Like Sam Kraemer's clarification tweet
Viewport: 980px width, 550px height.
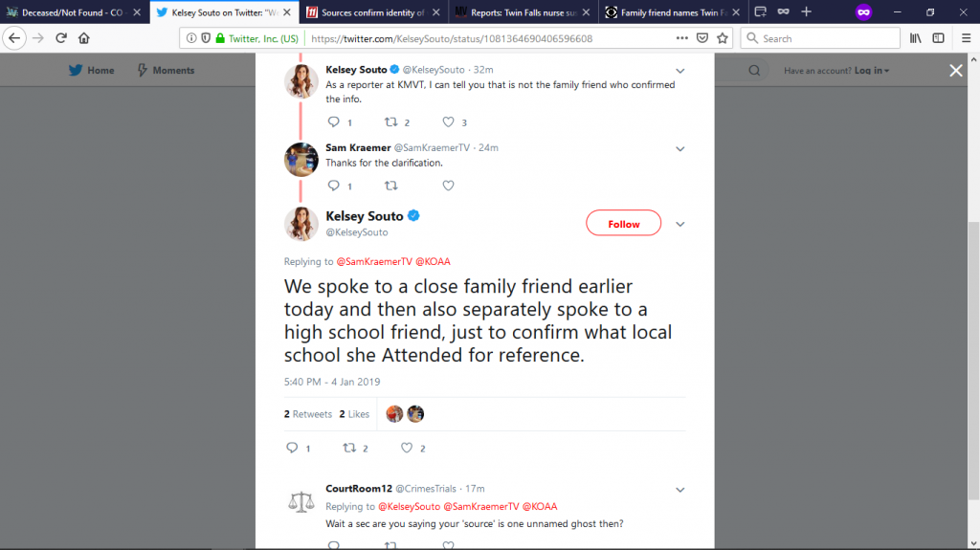pyautogui.click(x=448, y=186)
